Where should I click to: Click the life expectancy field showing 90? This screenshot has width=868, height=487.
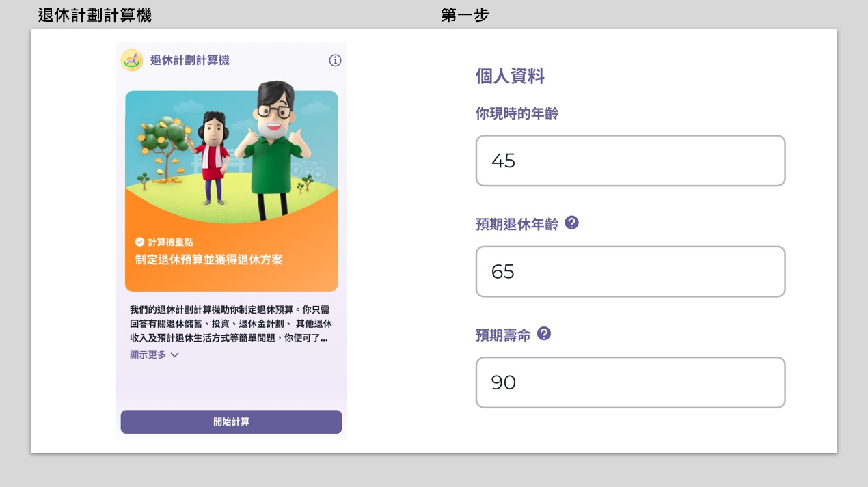[x=630, y=382]
